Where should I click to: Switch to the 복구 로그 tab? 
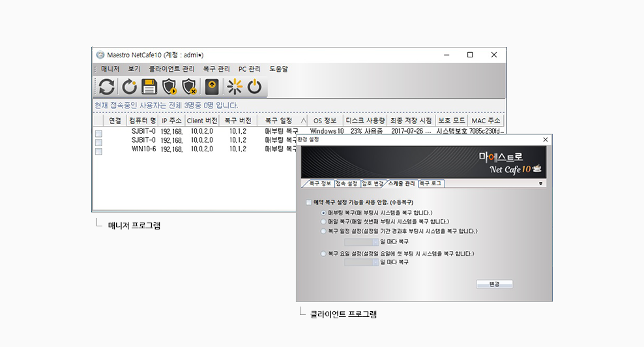pyautogui.click(x=431, y=184)
